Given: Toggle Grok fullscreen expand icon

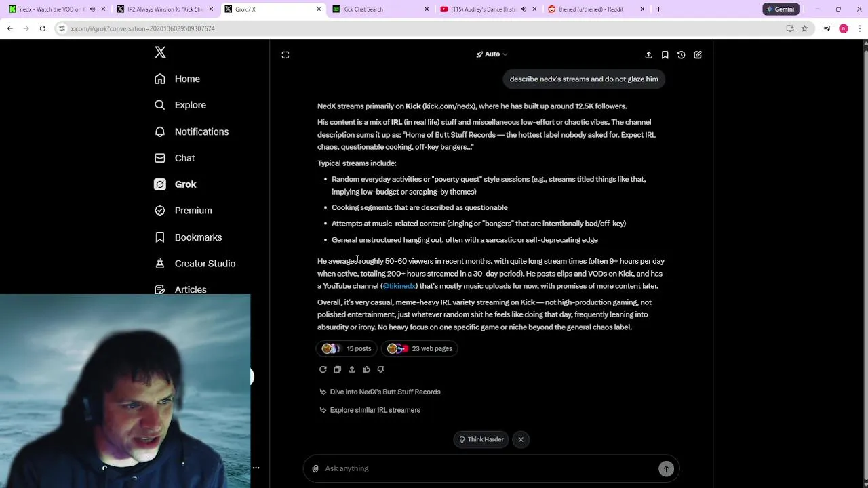Looking at the screenshot, I should click(285, 55).
